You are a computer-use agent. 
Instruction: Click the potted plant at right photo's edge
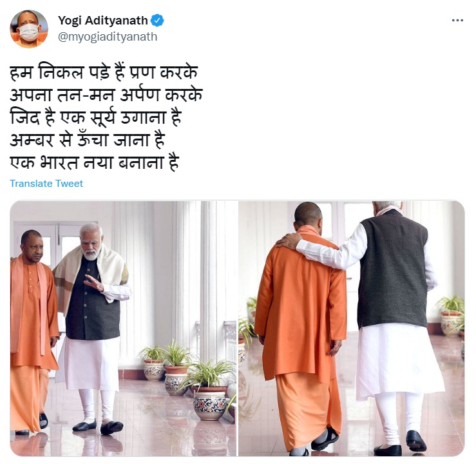click(451, 316)
